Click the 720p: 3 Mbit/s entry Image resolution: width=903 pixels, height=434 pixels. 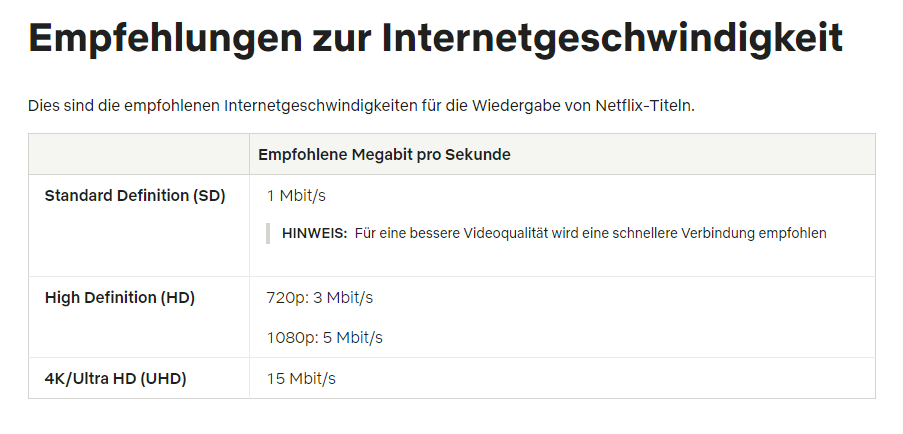320,298
